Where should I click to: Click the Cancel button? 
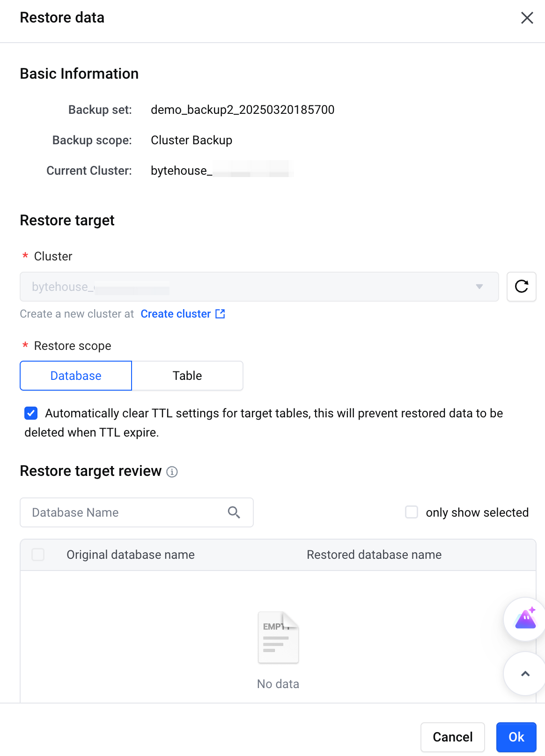452,737
